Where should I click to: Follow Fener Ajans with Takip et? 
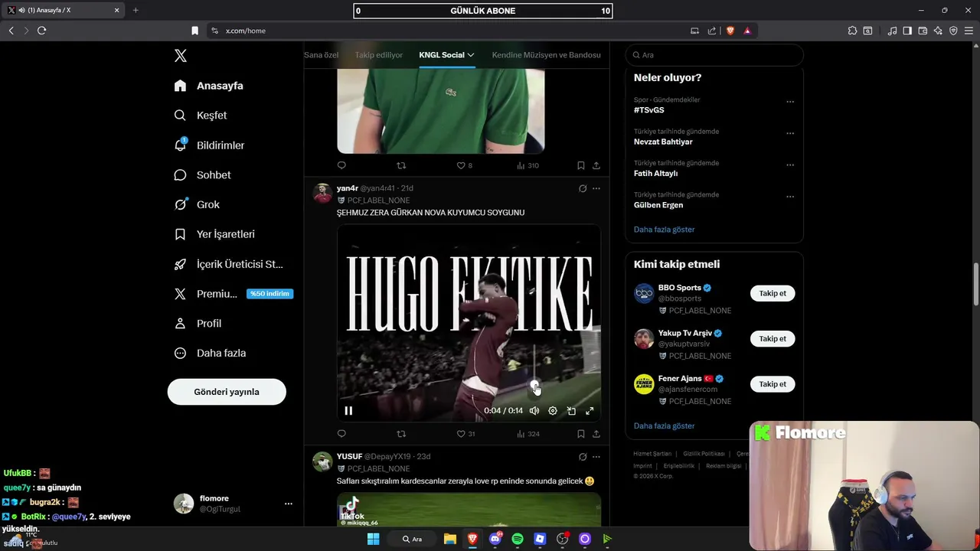tap(773, 384)
